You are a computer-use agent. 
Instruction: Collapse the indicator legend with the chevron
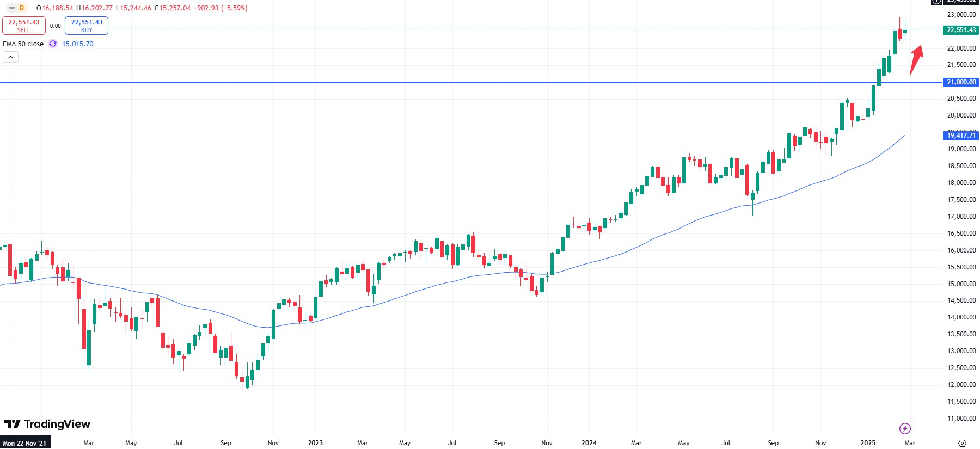tap(10, 57)
